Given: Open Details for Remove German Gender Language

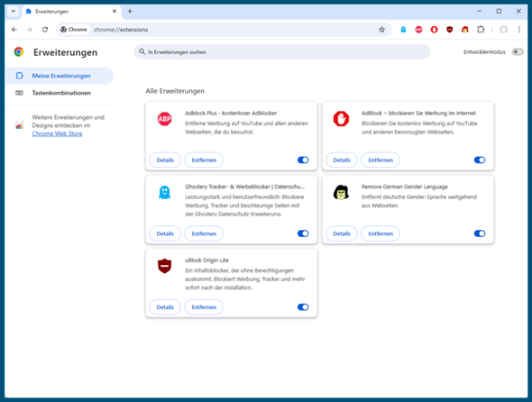Looking at the screenshot, I should click(342, 233).
